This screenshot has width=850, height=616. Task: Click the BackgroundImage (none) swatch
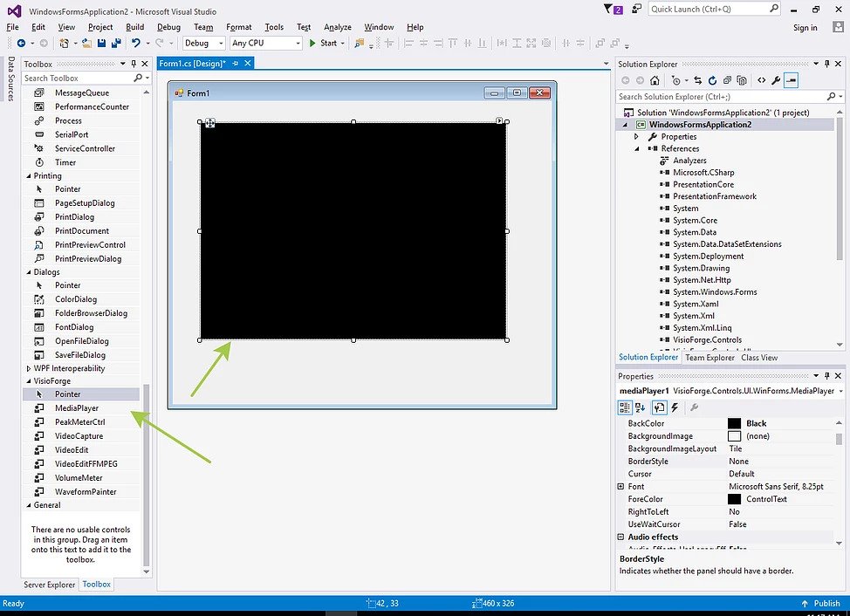tap(734, 436)
